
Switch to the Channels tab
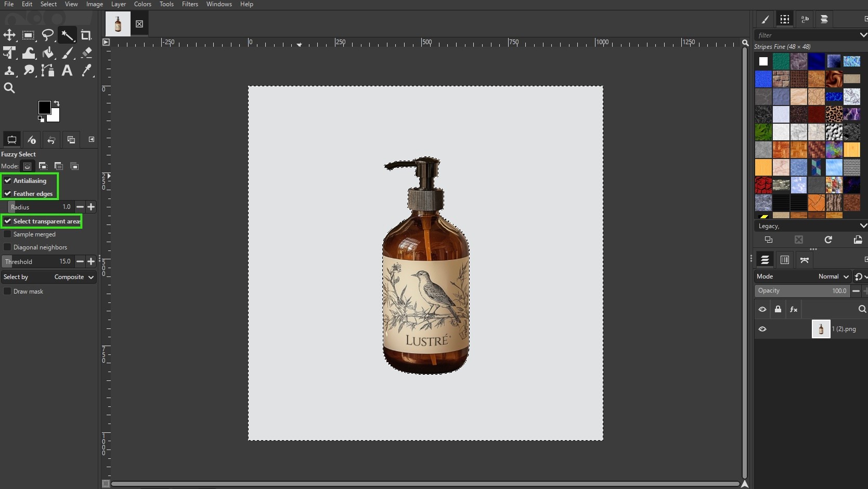pos(785,259)
